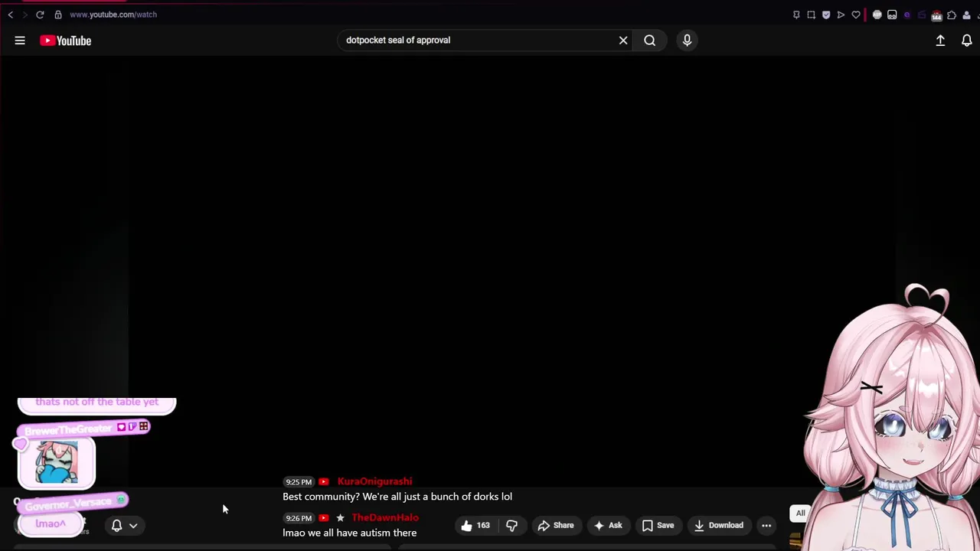The width and height of the screenshot is (980, 551).
Task: Click the pink-haired heart emote image
Action: pos(56,463)
